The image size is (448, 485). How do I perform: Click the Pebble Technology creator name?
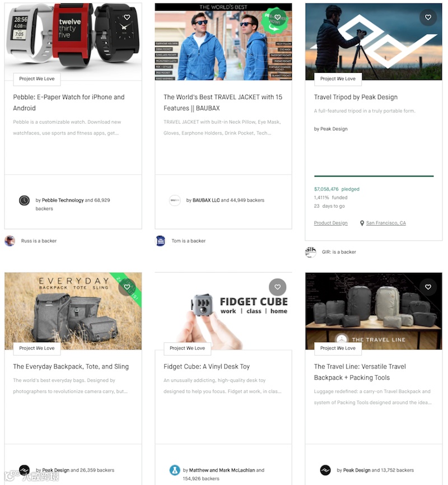pos(63,200)
